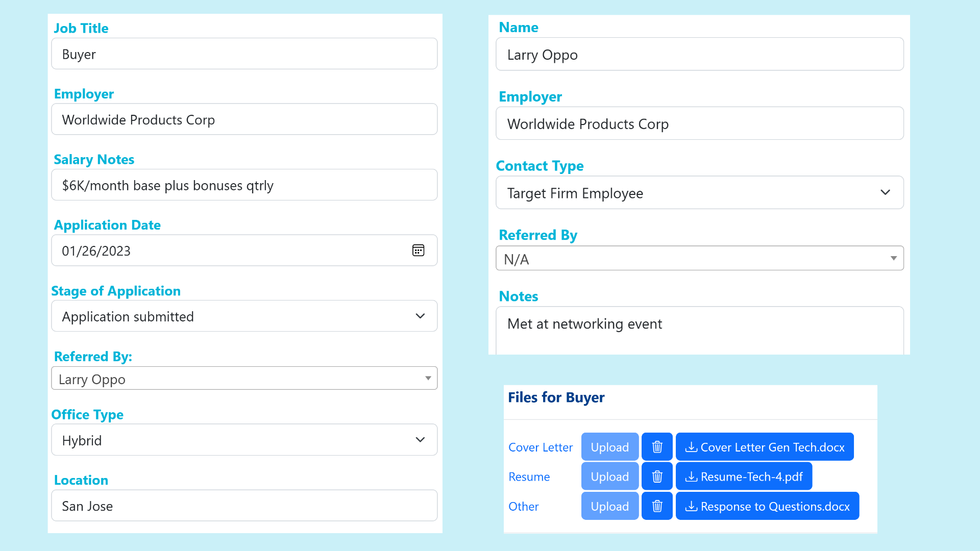980x551 pixels.
Task: Expand the N/A Referred By dropdown
Action: (894, 258)
